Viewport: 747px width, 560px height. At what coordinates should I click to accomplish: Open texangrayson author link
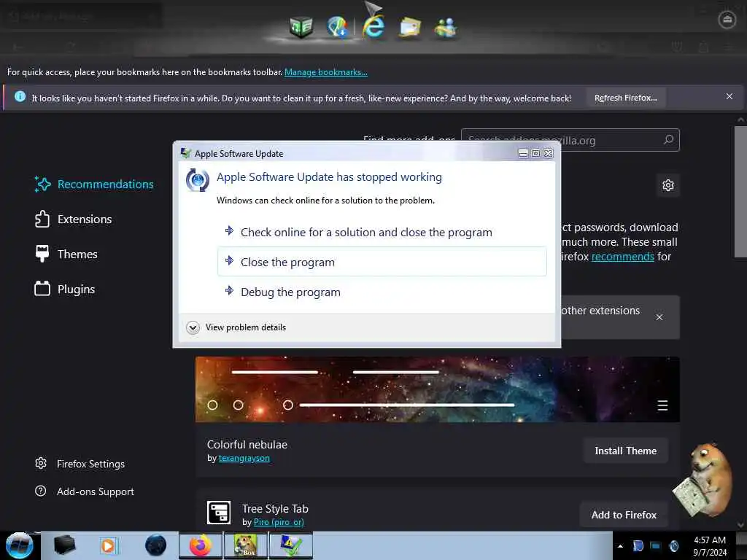click(x=244, y=458)
